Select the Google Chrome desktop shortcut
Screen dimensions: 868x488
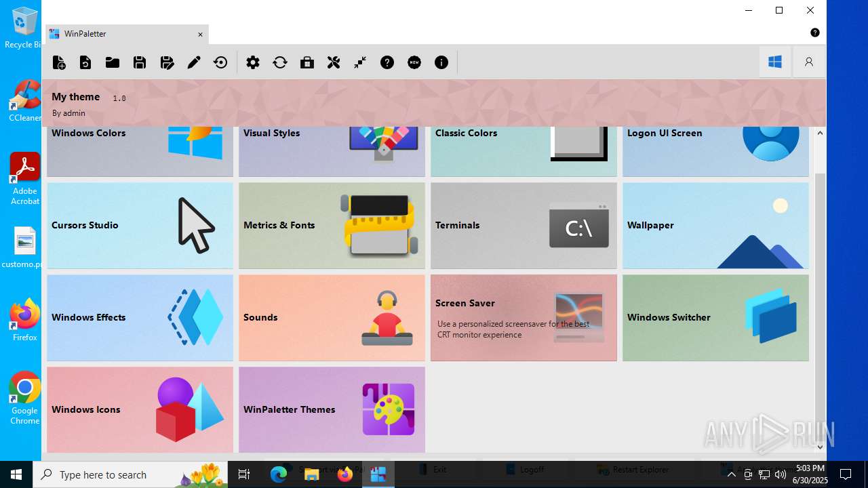tap(24, 398)
